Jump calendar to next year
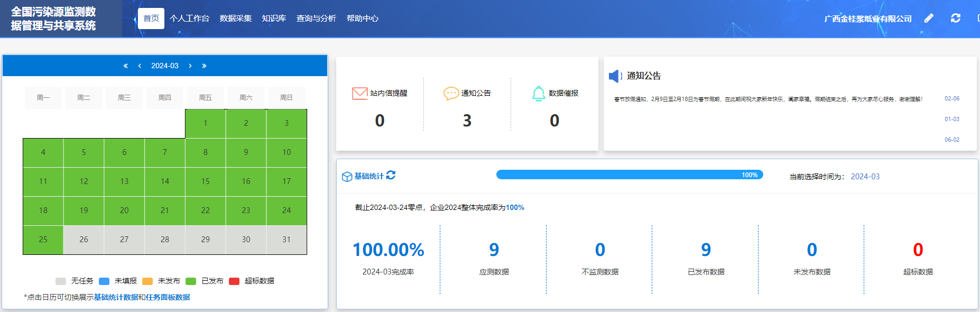The width and height of the screenshot is (980, 312). click(x=204, y=66)
